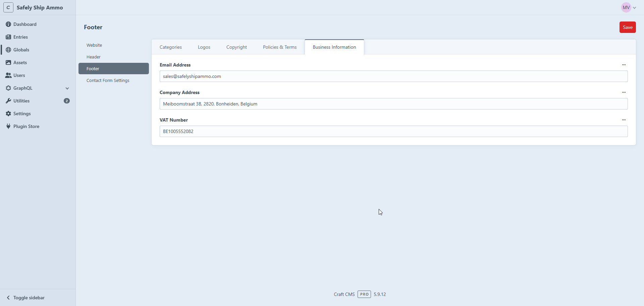Click the Assets image icon
The height and width of the screenshot is (306, 644).
point(8,62)
